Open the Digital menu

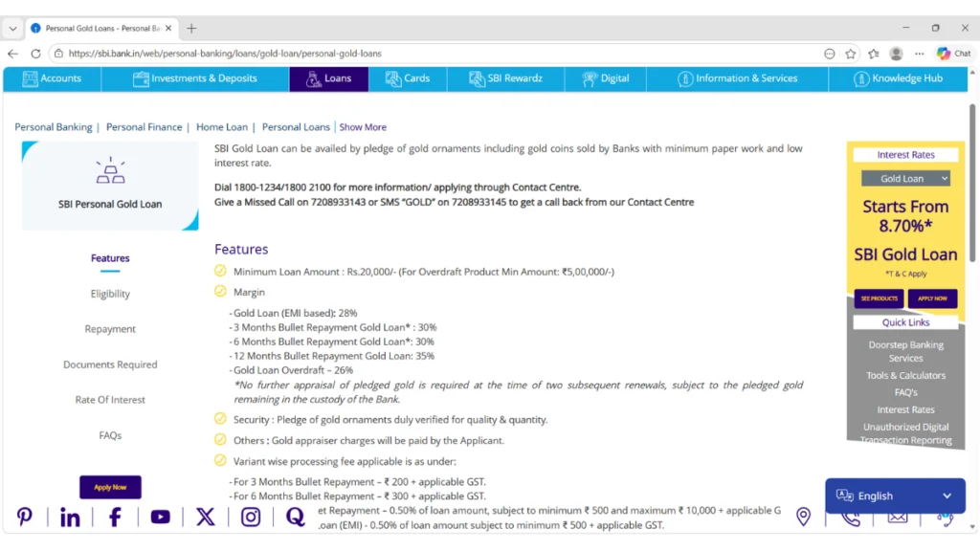[x=606, y=78]
